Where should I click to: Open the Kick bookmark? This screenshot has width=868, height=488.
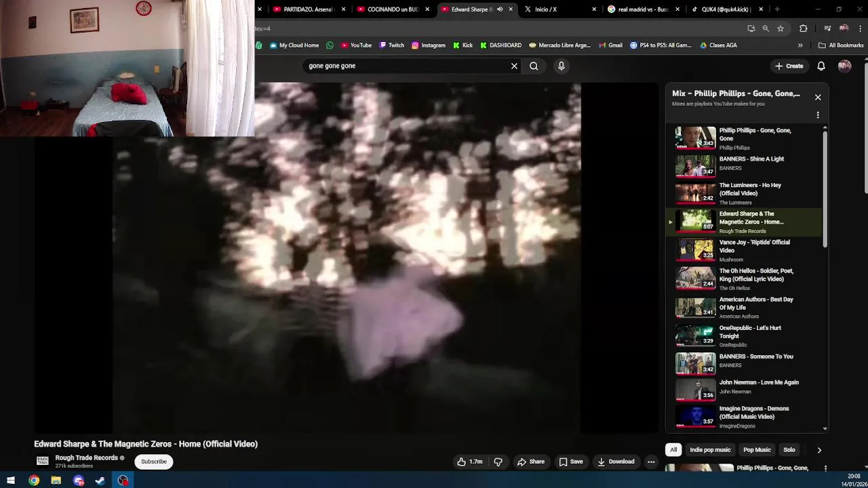tap(462, 45)
